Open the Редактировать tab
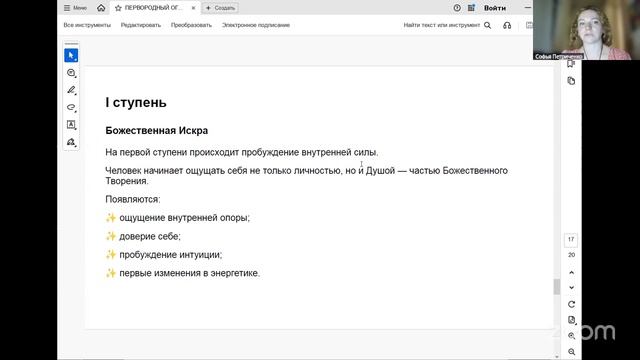This screenshot has height=360, width=640. pyautogui.click(x=141, y=25)
